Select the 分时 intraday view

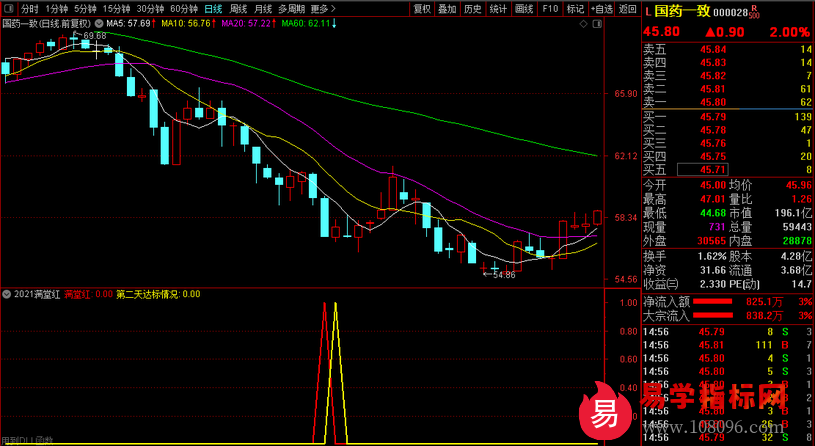[31, 9]
